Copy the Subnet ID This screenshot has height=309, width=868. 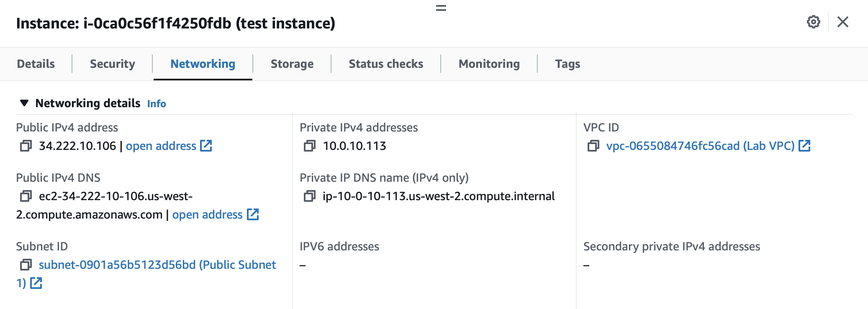26,265
